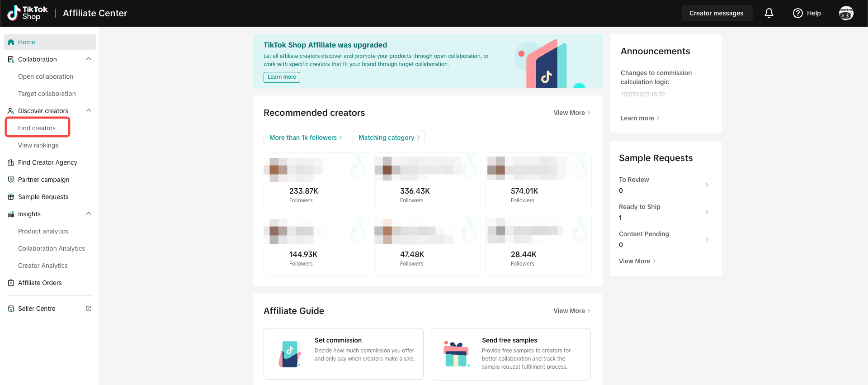This screenshot has width=868, height=385.
Task: Click the notification bell icon
Action: [x=769, y=13]
